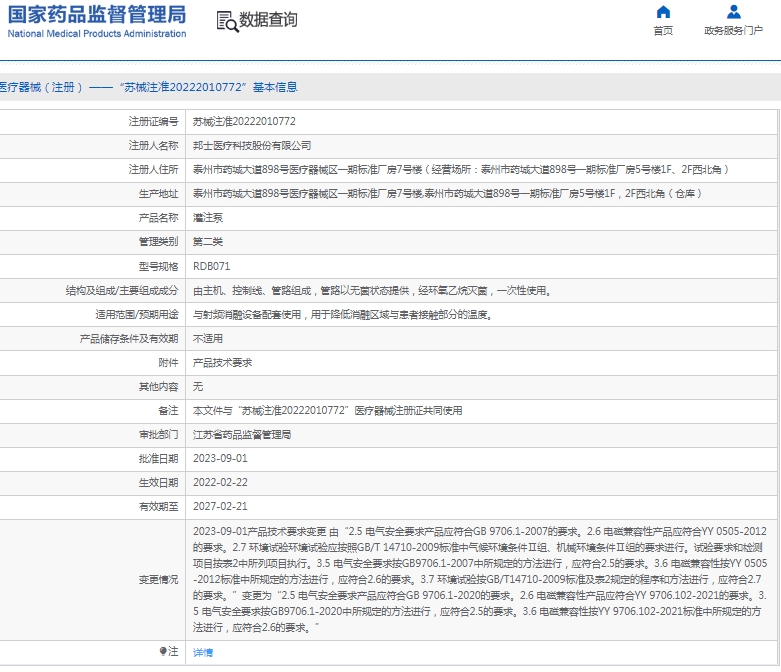The height and width of the screenshot is (672, 781).
Task: Select model specification RDB071
Action: coord(212,266)
